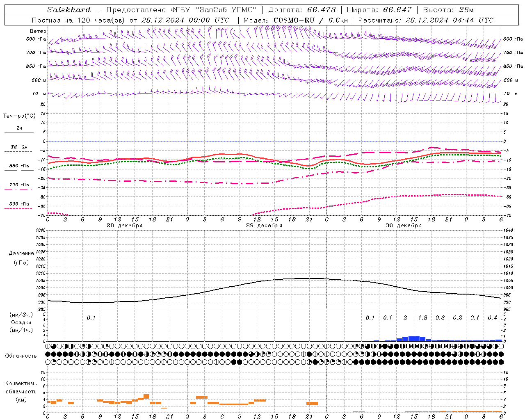Select the 'Прогноз на 120 часа(ов)' forecast header

tap(79, 20)
